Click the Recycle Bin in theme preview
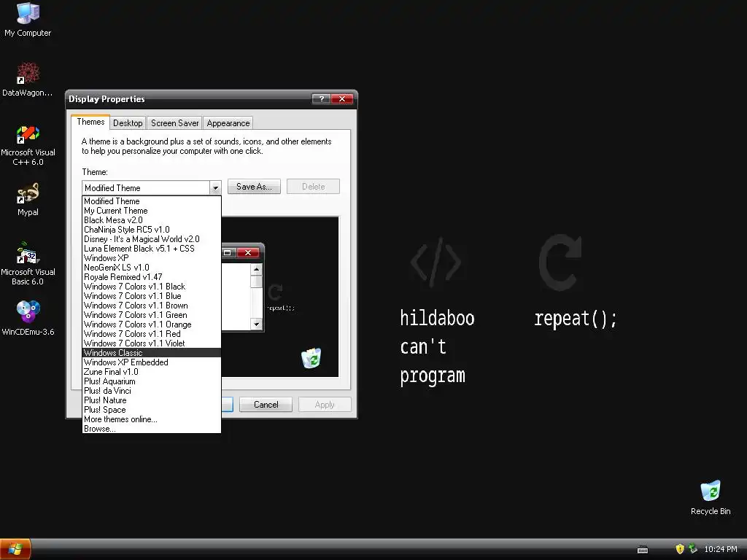747x560 pixels. pos(311,358)
